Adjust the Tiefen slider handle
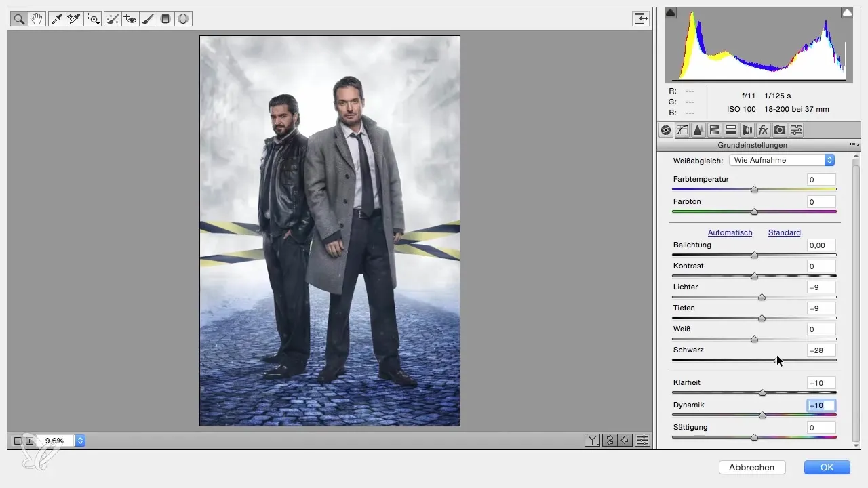Image resolution: width=868 pixels, height=488 pixels. (762, 318)
